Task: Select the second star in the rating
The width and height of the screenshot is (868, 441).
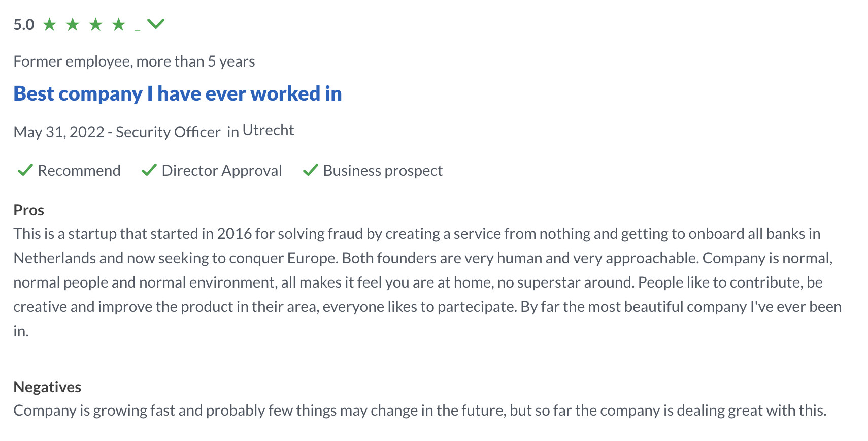Action: tap(73, 23)
